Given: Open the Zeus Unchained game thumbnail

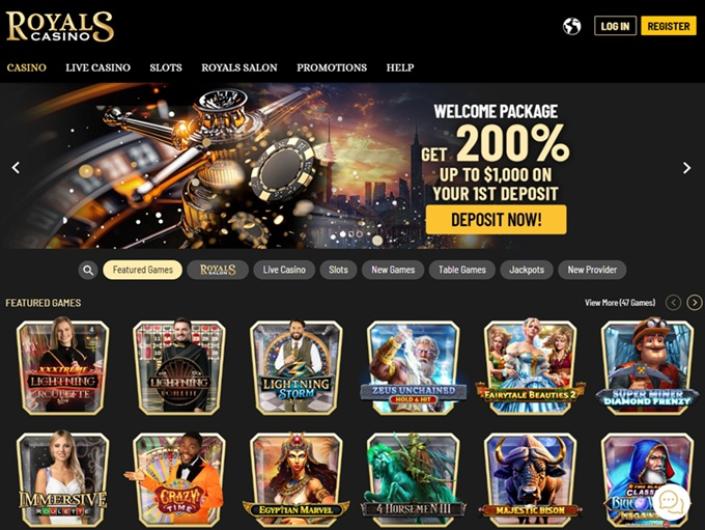Looking at the screenshot, I should 413,367.
